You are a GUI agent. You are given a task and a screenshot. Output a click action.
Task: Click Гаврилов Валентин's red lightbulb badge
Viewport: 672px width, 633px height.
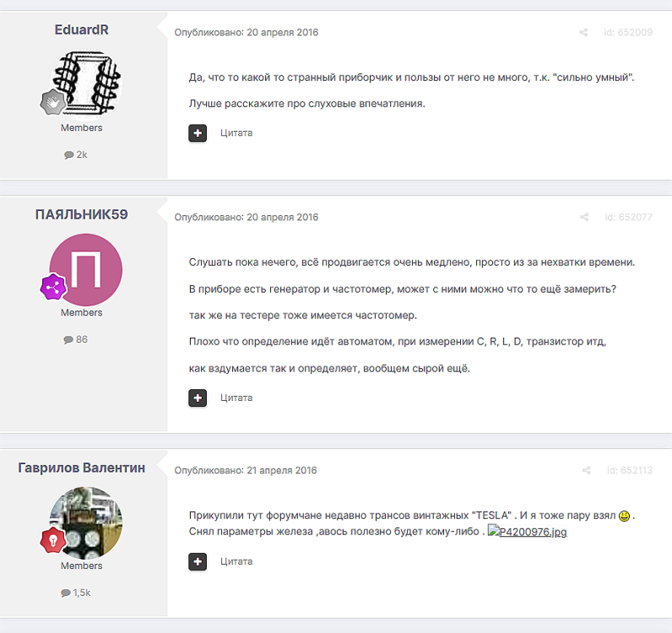pos(53,540)
